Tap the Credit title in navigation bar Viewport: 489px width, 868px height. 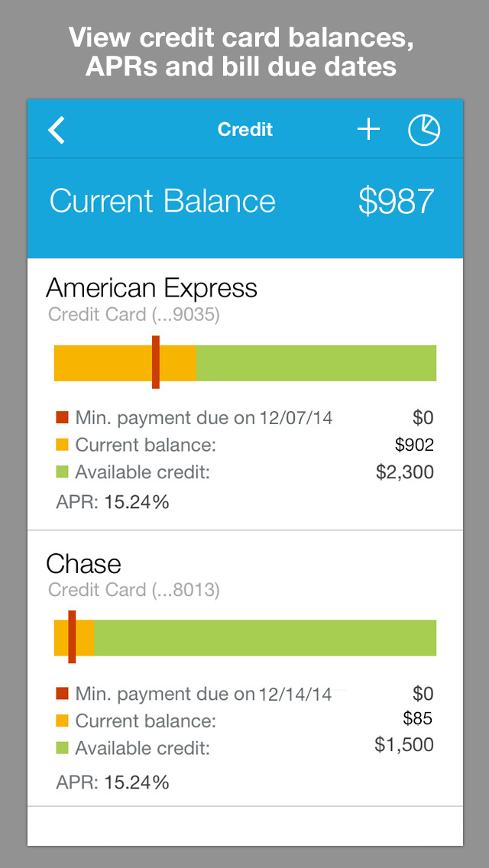click(244, 130)
